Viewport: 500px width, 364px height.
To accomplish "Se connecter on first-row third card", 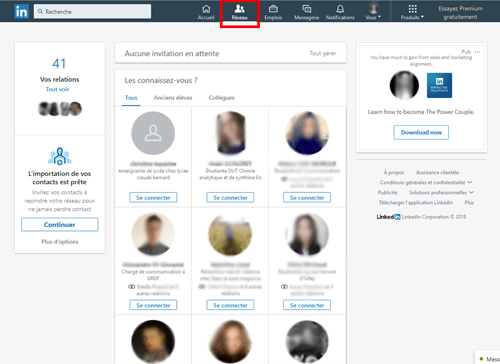I will coord(307,198).
